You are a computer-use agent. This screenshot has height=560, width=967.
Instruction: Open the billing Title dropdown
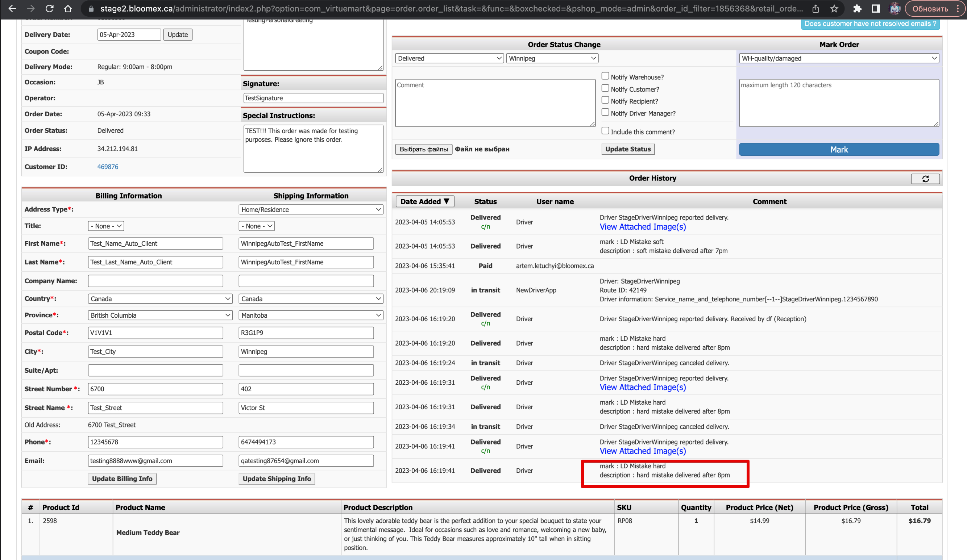106,226
